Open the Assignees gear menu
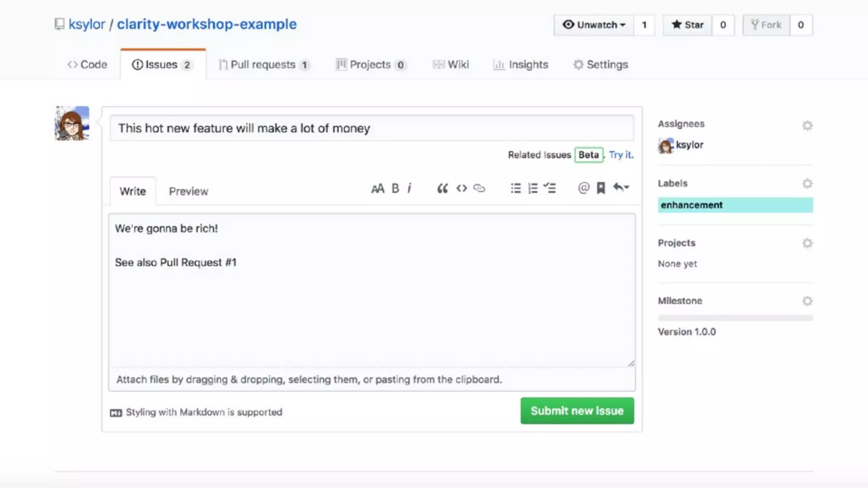The image size is (868, 488). (x=807, y=126)
